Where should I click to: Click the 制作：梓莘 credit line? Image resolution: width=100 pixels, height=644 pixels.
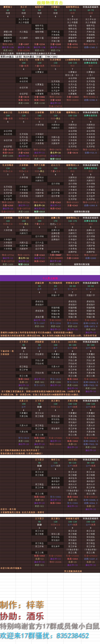coord(22,605)
